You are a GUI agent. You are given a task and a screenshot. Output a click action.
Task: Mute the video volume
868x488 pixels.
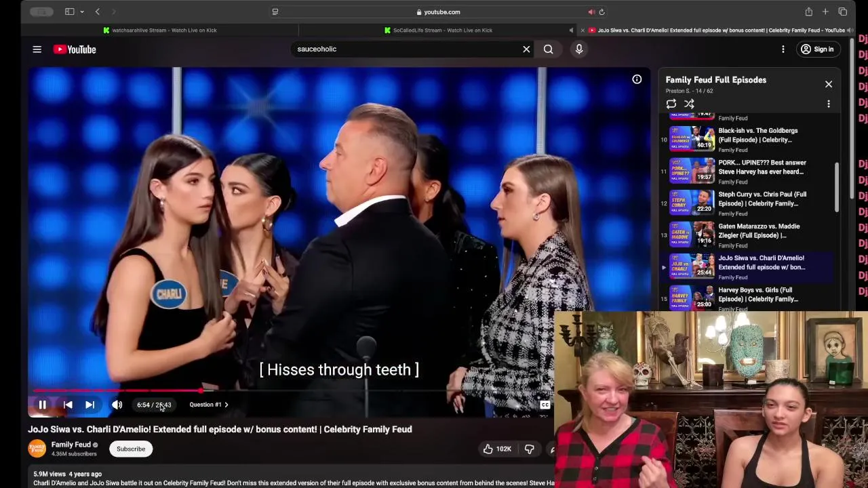[117, 405]
